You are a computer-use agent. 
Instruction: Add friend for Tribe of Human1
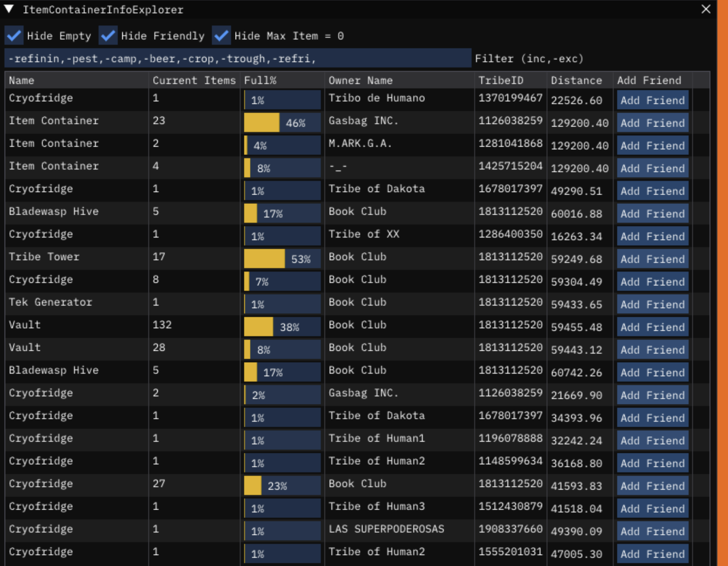[653, 440]
